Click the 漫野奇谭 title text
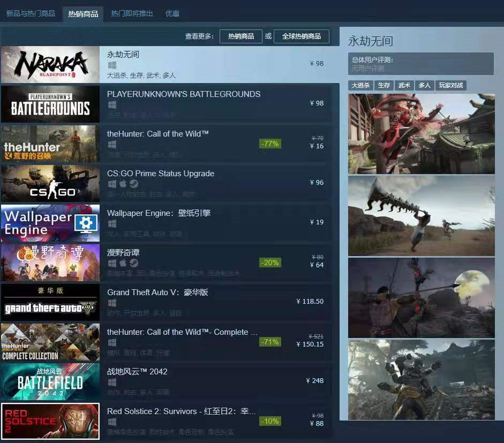Image resolution: width=504 pixels, height=443 pixels. point(123,253)
